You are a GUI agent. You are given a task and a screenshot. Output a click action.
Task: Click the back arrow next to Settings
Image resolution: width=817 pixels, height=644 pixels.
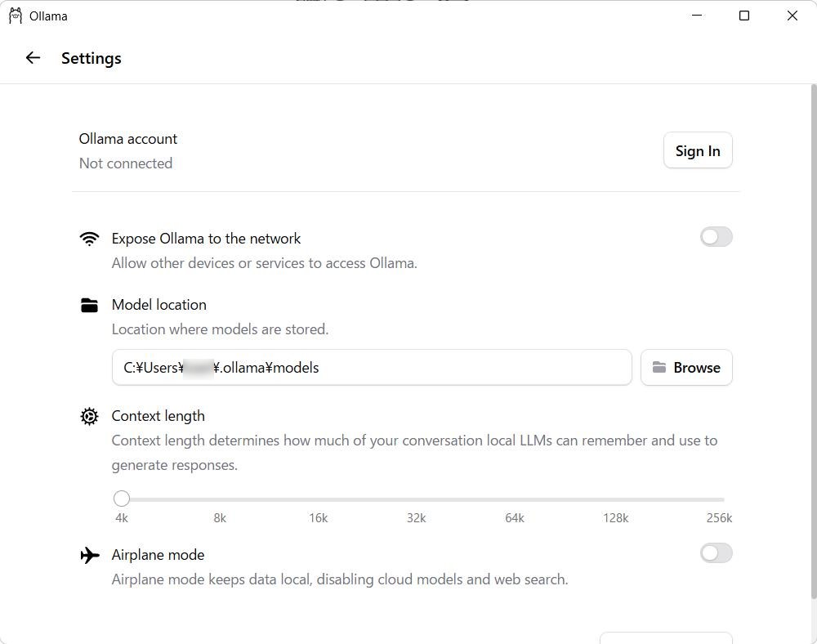click(x=33, y=58)
